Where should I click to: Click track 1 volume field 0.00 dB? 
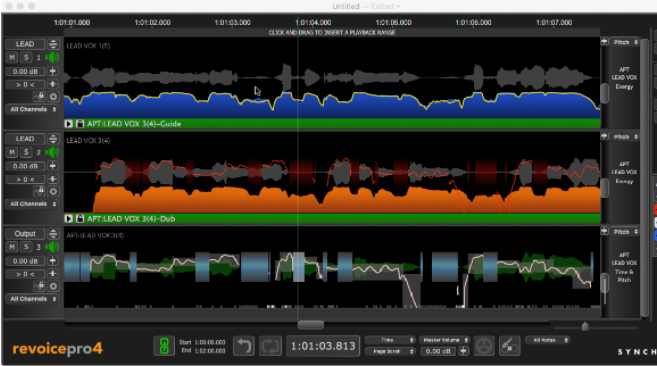pos(25,71)
